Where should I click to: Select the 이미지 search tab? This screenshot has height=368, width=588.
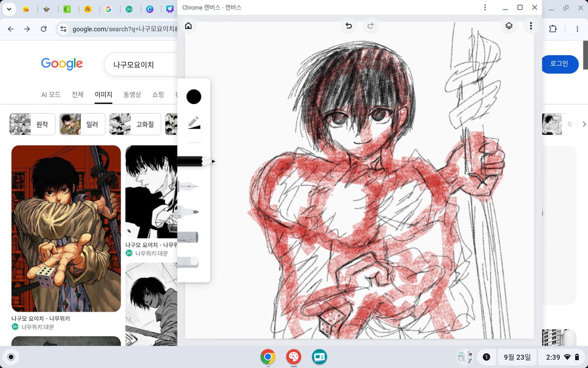click(103, 95)
